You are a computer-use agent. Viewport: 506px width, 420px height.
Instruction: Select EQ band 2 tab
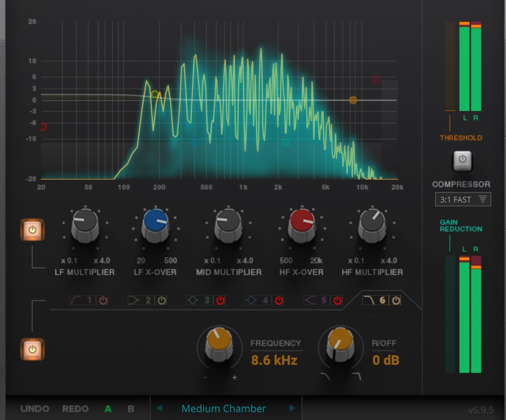[x=140, y=301]
